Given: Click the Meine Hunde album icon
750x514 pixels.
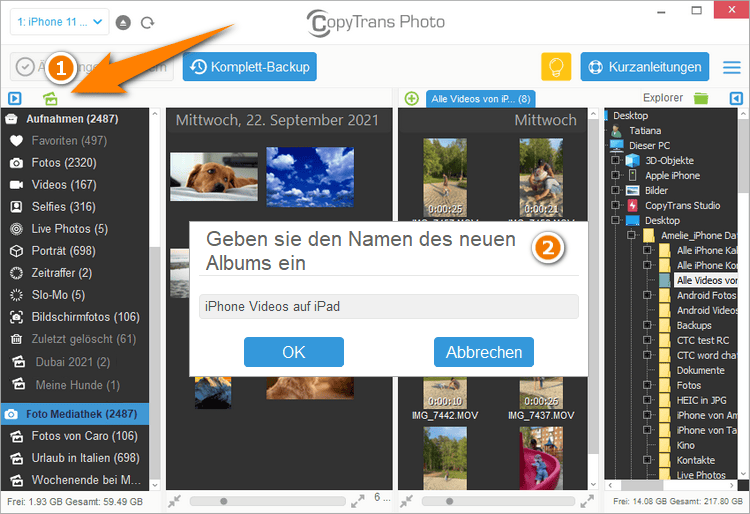Looking at the screenshot, I should tap(18, 384).
